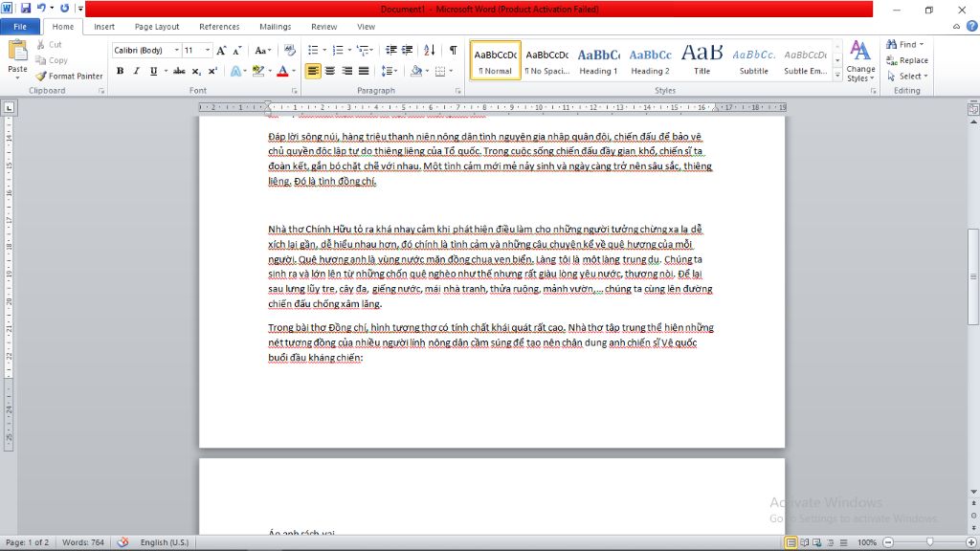
Task: Apply strikethrough formatting
Action: [x=179, y=71]
